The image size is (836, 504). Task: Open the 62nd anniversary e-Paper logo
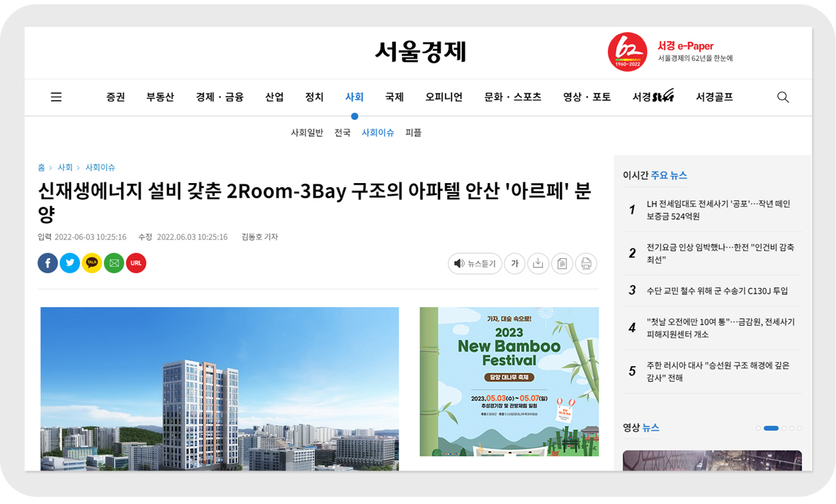tap(628, 52)
